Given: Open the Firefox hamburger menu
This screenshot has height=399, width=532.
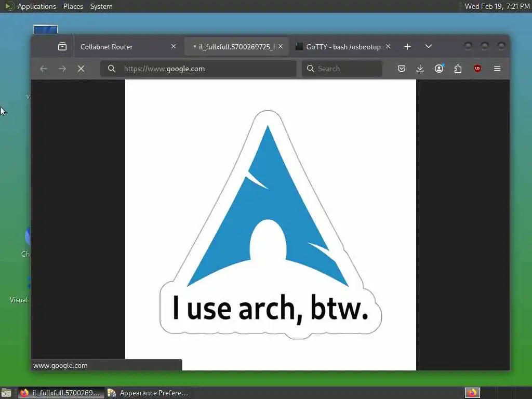Looking at the screenshot, I should [x=497, y=69].
